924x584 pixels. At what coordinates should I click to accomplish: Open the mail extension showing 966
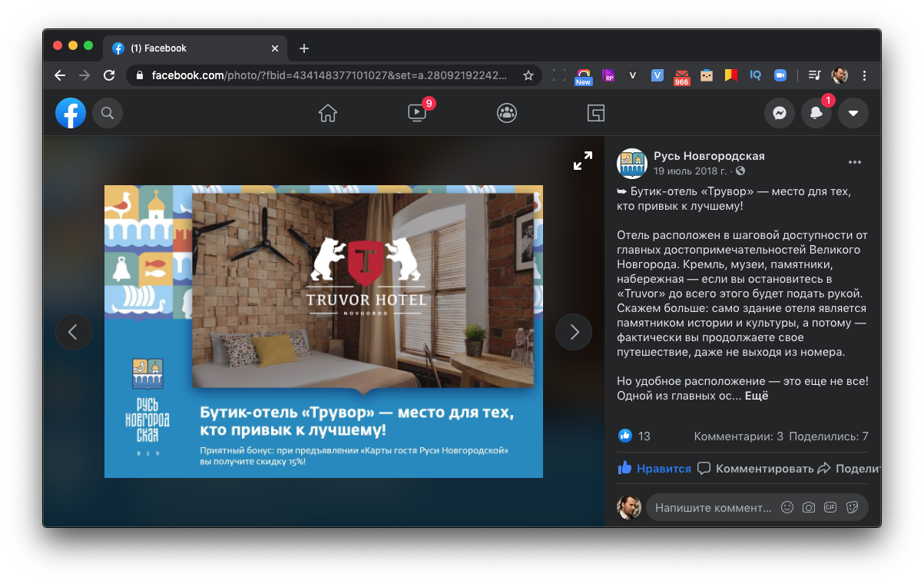tap(682, 76)
